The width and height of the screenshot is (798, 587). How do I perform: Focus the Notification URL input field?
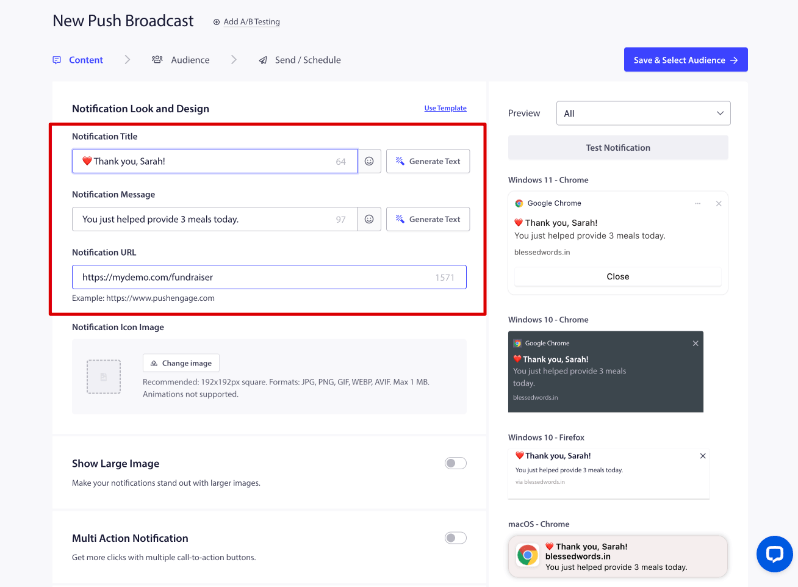point(269,277)
